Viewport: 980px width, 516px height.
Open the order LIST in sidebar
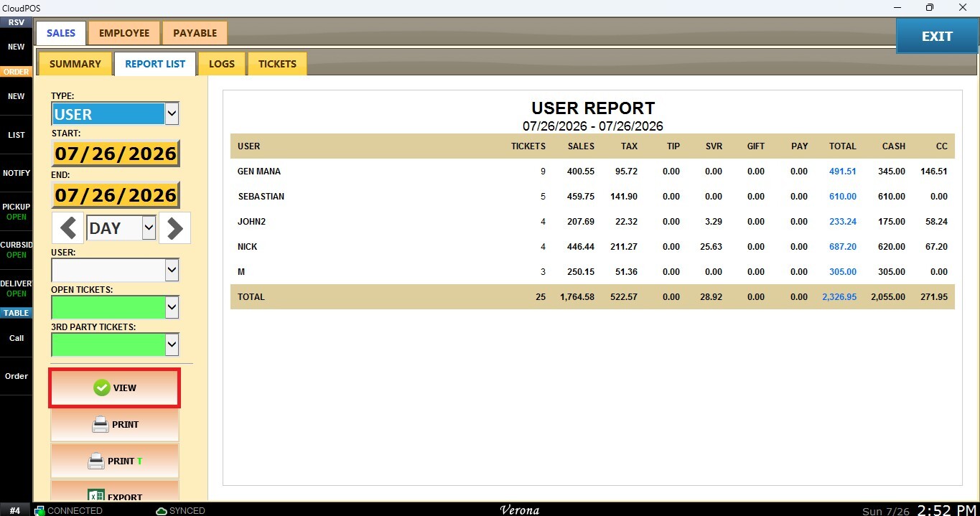[x=16, y=135]
